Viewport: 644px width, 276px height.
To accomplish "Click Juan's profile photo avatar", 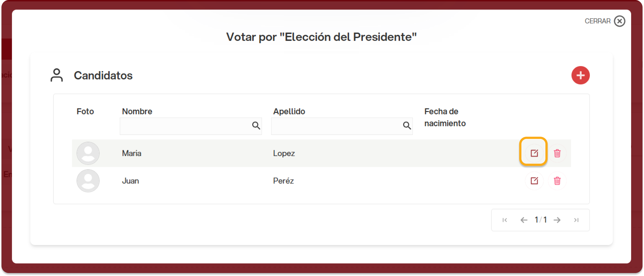I will [x=88, y=180].
